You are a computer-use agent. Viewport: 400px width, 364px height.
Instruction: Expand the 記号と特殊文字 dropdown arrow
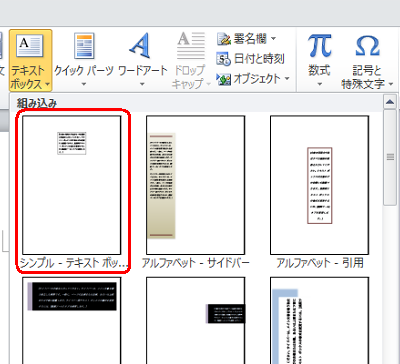391,84
